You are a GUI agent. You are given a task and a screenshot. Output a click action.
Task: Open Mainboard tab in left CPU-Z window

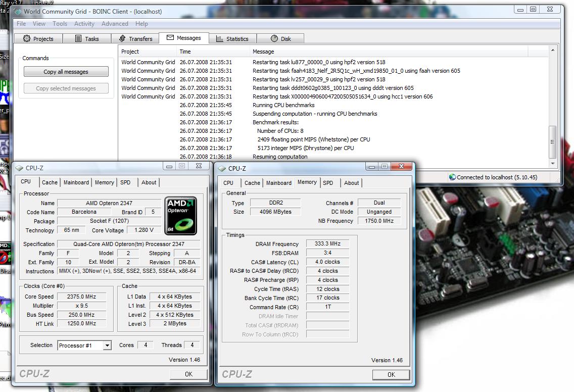[76, 182]
